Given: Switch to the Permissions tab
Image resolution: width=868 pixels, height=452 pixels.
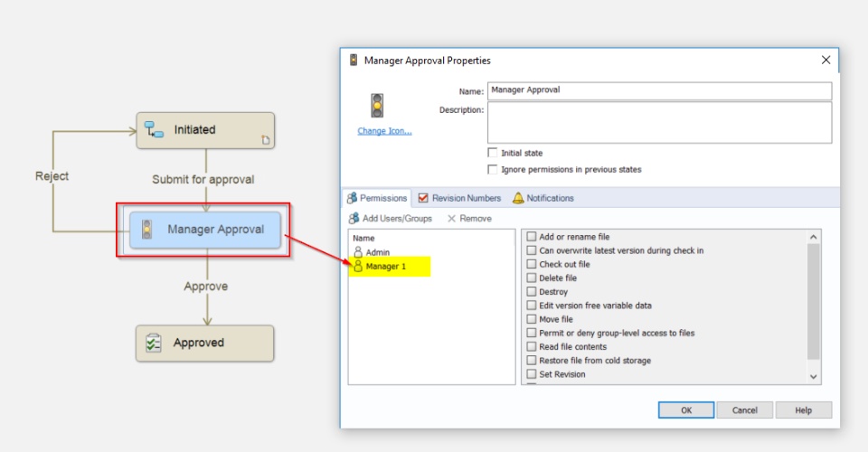Looking at the screenshot, I should tap(376, 198).
